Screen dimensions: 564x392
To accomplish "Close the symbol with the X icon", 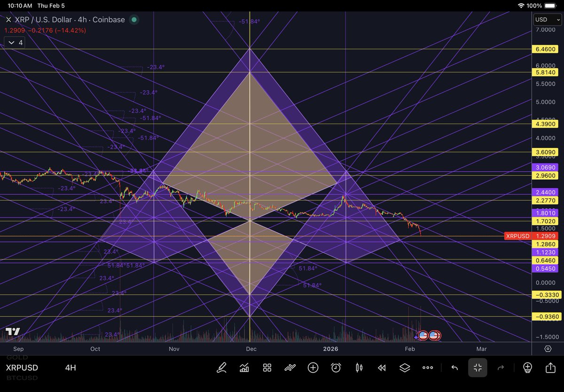I will click(8, 20).
